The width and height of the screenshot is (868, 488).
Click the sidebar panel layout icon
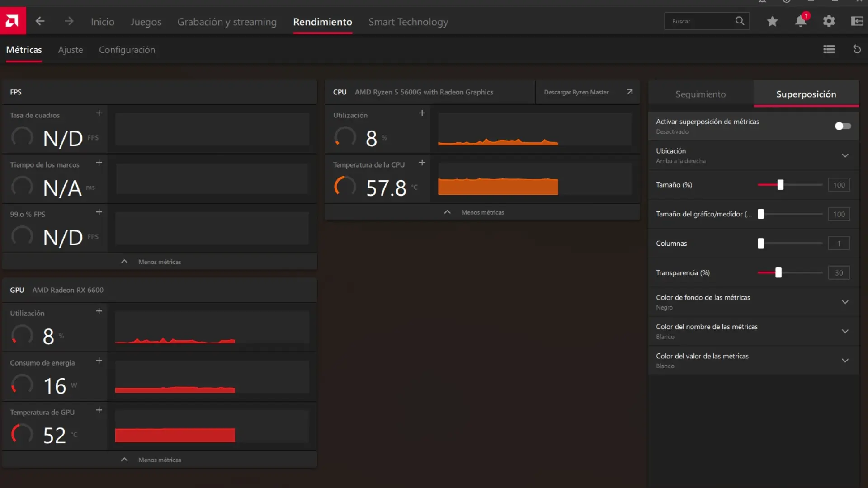[x=857, y=21]
